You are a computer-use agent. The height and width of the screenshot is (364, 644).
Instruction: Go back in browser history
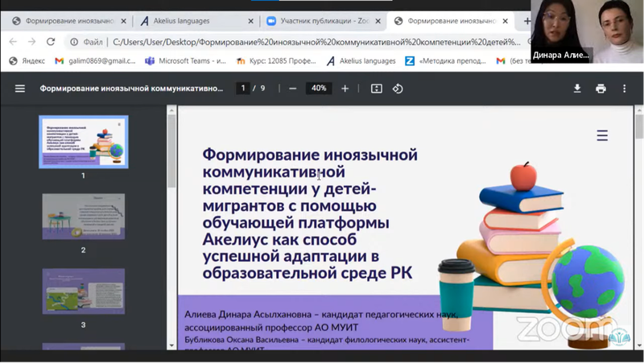pyautogui.click(x=13, y=42)
